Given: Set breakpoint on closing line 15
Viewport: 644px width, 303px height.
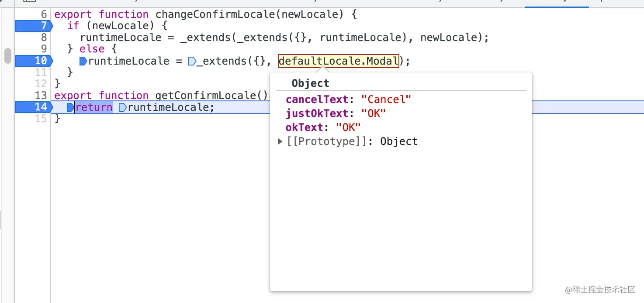Looking at the screenshot, I should [41, 119].
